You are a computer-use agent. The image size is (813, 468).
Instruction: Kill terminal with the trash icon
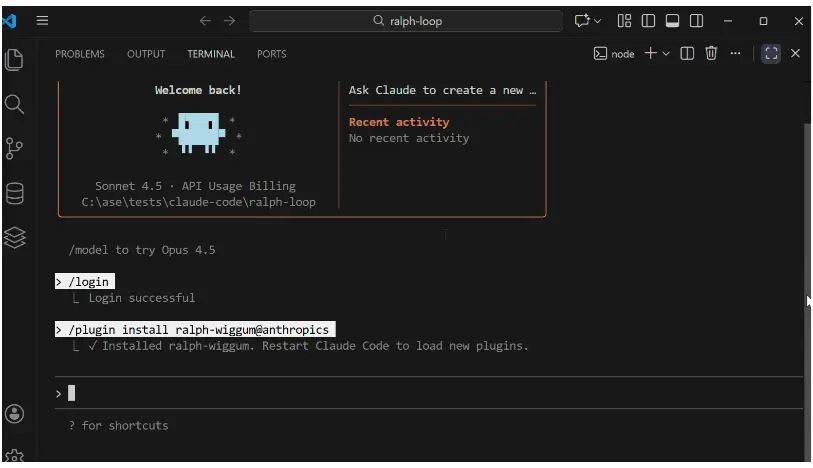click(711, 54)
